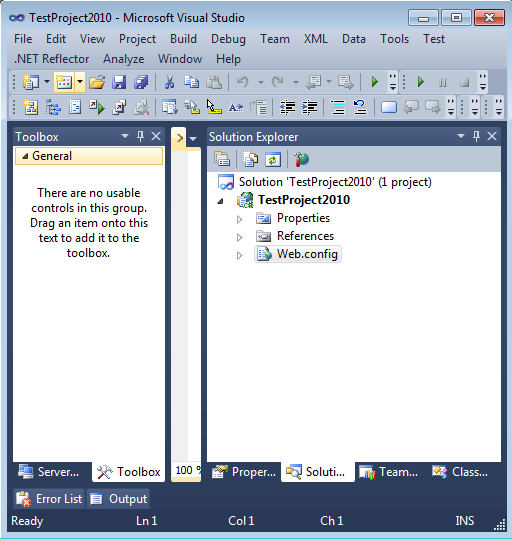The image size is (512, 539).
Task: Switch to the Team Explorer tab
Action: coord(389,472)
